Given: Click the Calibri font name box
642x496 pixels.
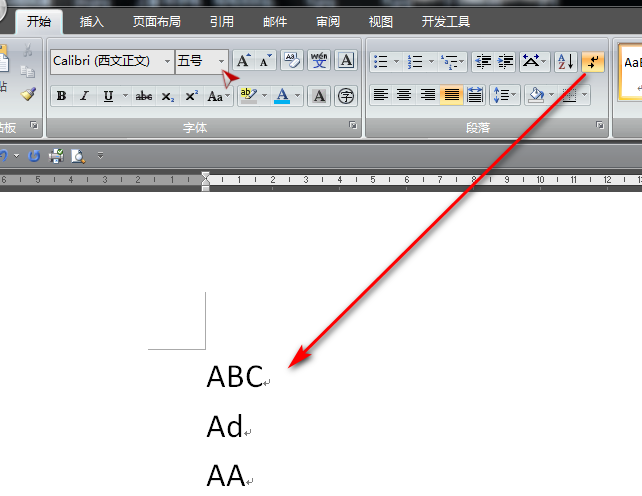Looking at the screenshot, I should point(106,61).
